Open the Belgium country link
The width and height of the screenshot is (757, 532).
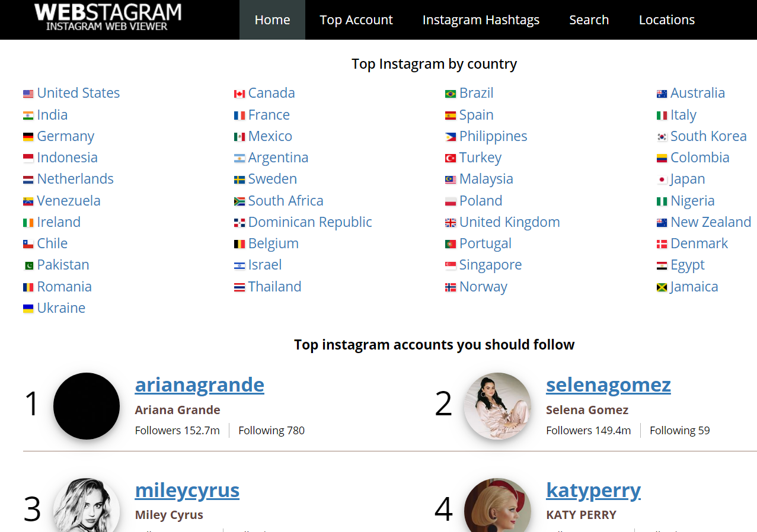click(x=273, y=243)
